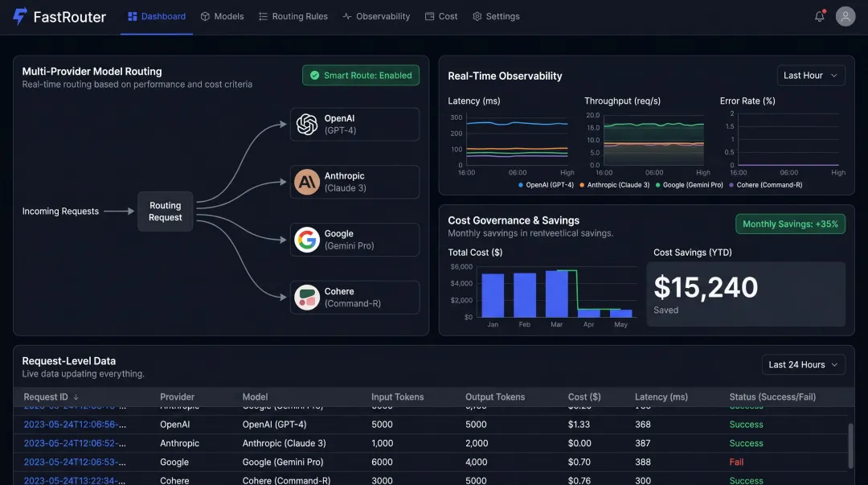Image resolution: width=868 pixels, height=485 pixels.
Task: Sort by the Status (Success/Fail) column header
Action: [772, 397]
